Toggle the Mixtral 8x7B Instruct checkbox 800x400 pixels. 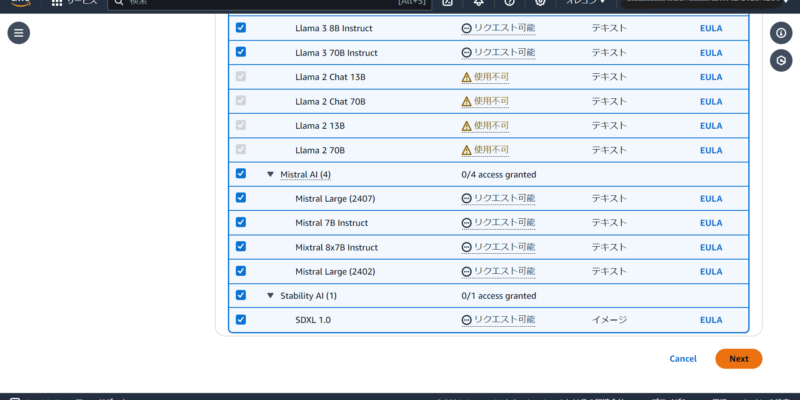coord(240,247)
